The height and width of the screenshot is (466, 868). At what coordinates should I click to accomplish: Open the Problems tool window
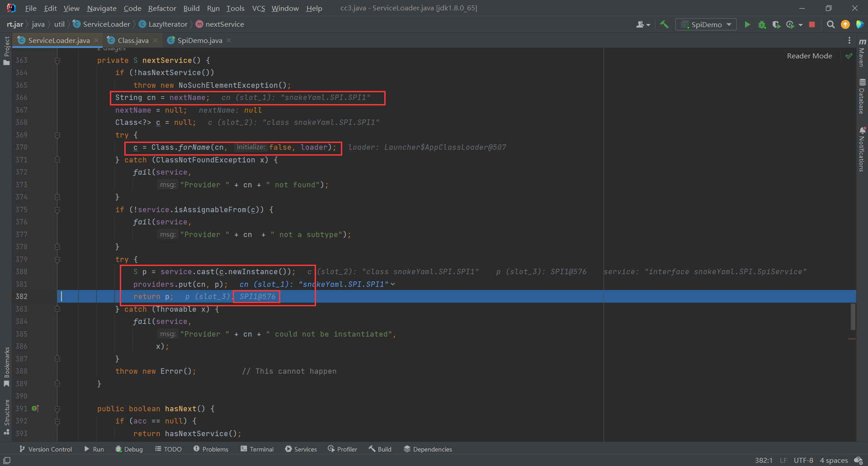(211, 449)
